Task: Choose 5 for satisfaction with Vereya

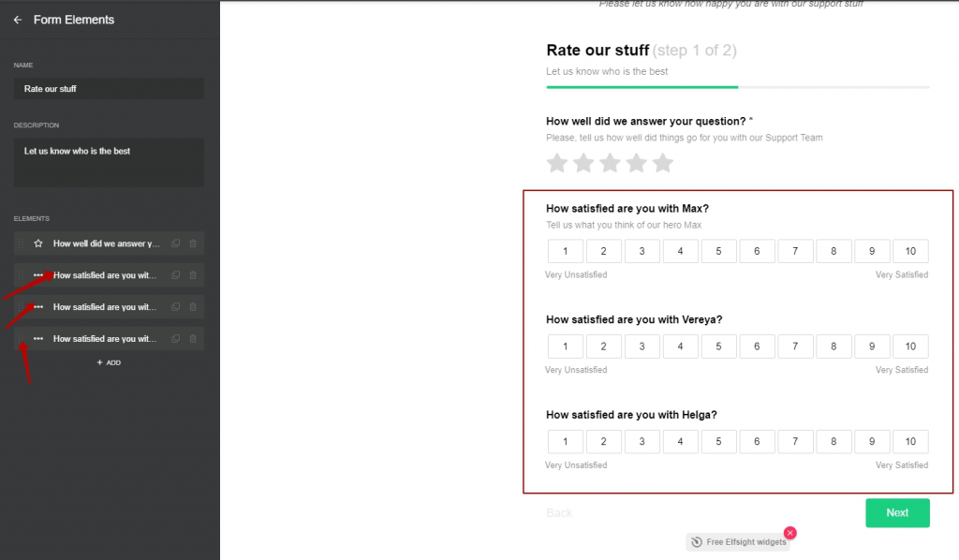Action: 718,346
